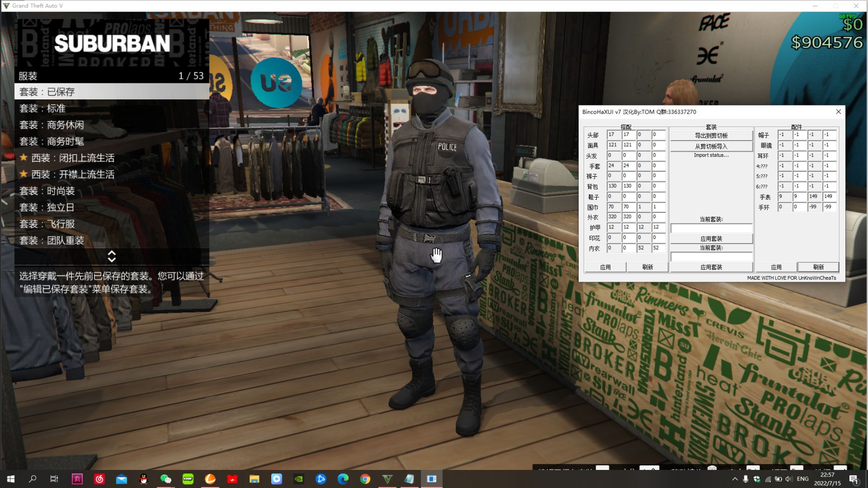868x488 pixels.
Task: Click upper 应用套装 button
Action: (x=711, y=238)
